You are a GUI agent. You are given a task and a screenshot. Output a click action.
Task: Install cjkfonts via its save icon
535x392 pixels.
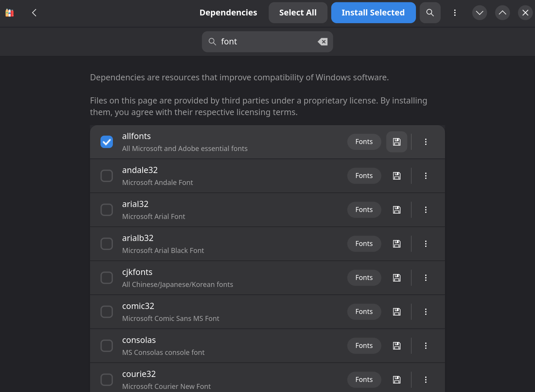397,278
